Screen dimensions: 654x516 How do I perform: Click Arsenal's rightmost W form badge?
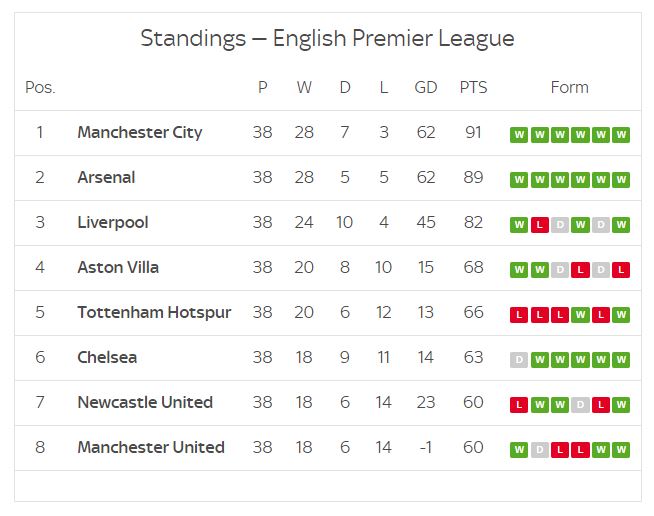click(621, 180)
